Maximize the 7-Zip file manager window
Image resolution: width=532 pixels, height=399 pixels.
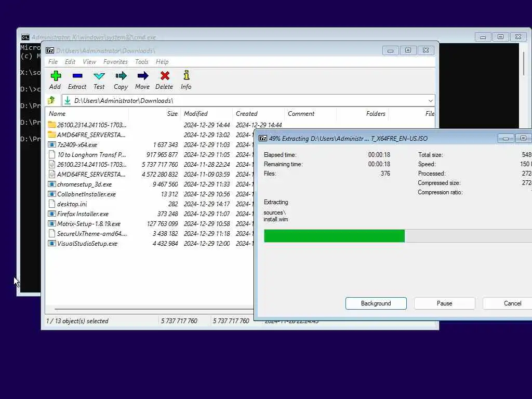tap(408, 50)
